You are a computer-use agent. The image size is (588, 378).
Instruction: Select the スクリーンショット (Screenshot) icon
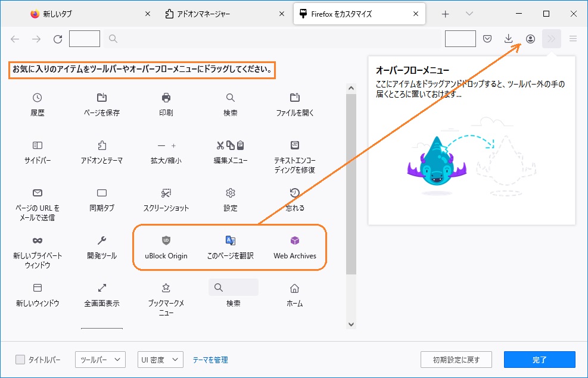coord(166,193)
